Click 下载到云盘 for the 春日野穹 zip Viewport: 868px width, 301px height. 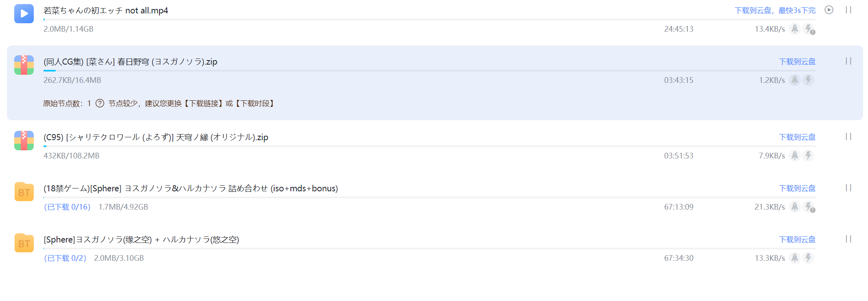coord(797,62)
